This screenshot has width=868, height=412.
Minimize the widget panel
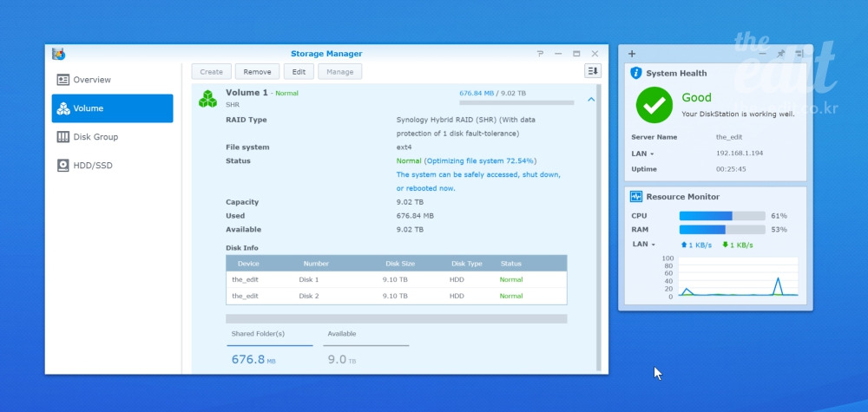click(762, 54)
